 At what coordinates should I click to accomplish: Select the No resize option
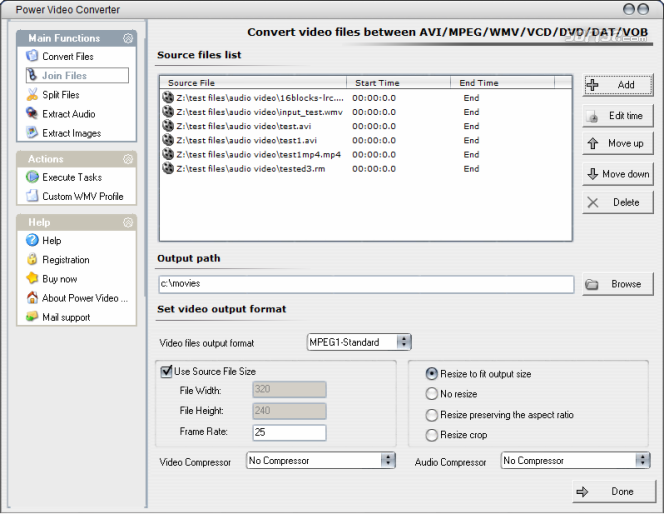pyautogui.click(x=431, y=394)
